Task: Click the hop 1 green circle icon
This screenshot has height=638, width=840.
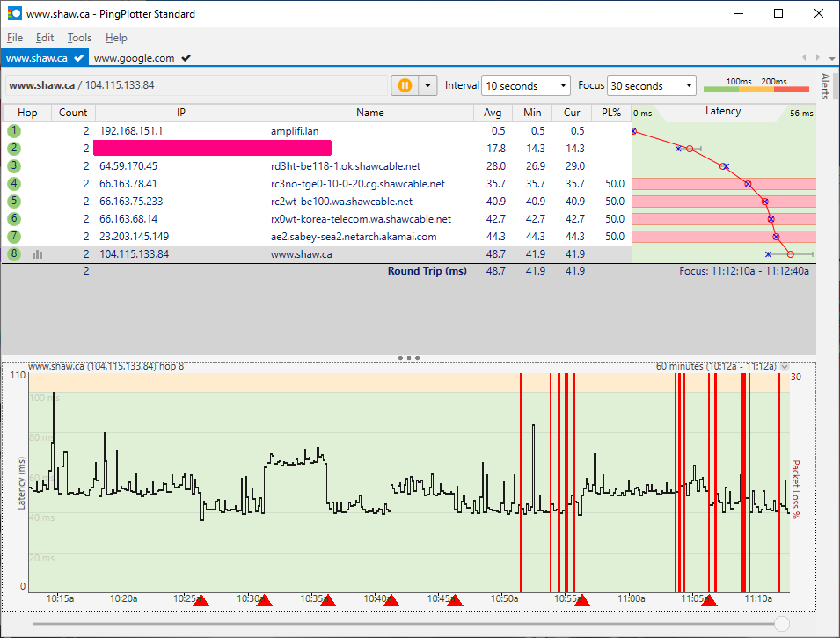Action: tap(14, 131)
